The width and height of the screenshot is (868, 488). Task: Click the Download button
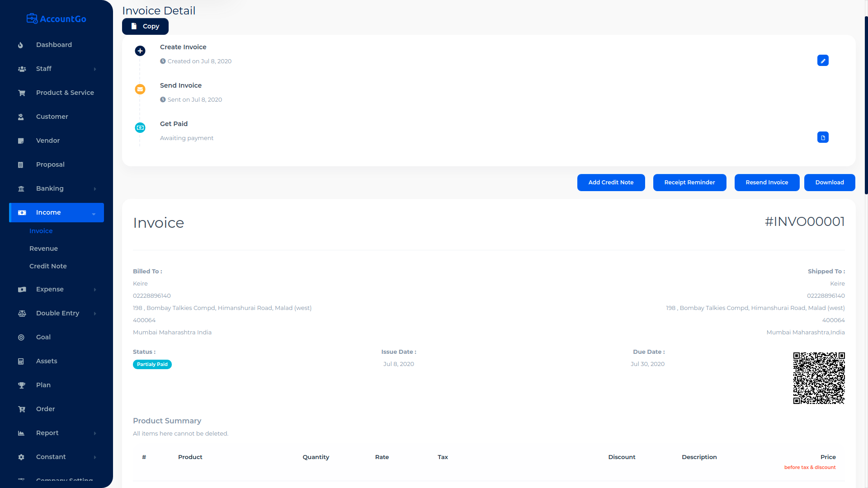(x=829, y=183)
